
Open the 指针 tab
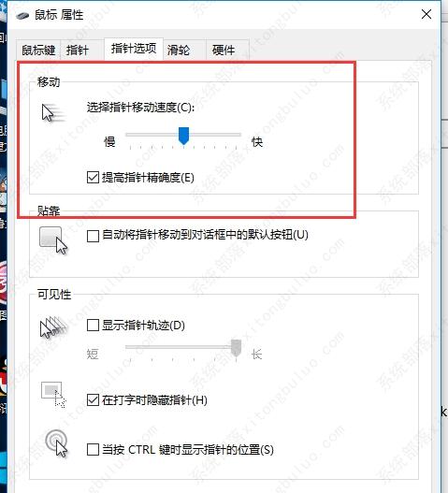78,50
